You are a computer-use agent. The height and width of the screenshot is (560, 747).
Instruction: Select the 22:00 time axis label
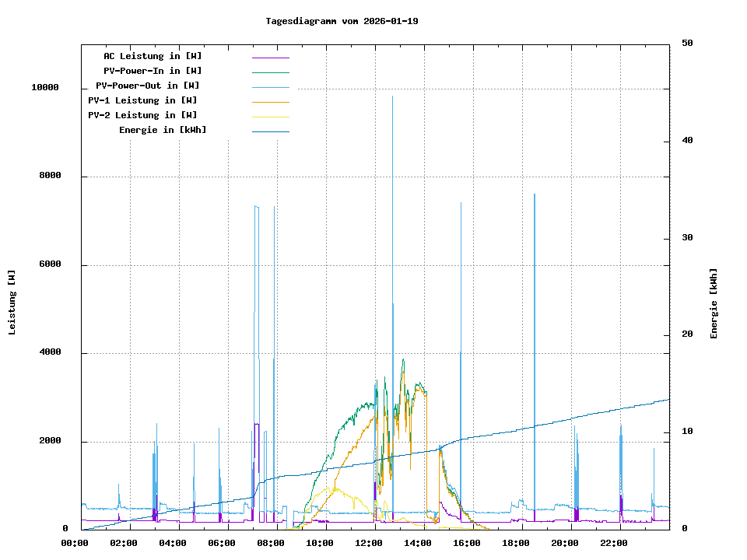coord(615,543)
